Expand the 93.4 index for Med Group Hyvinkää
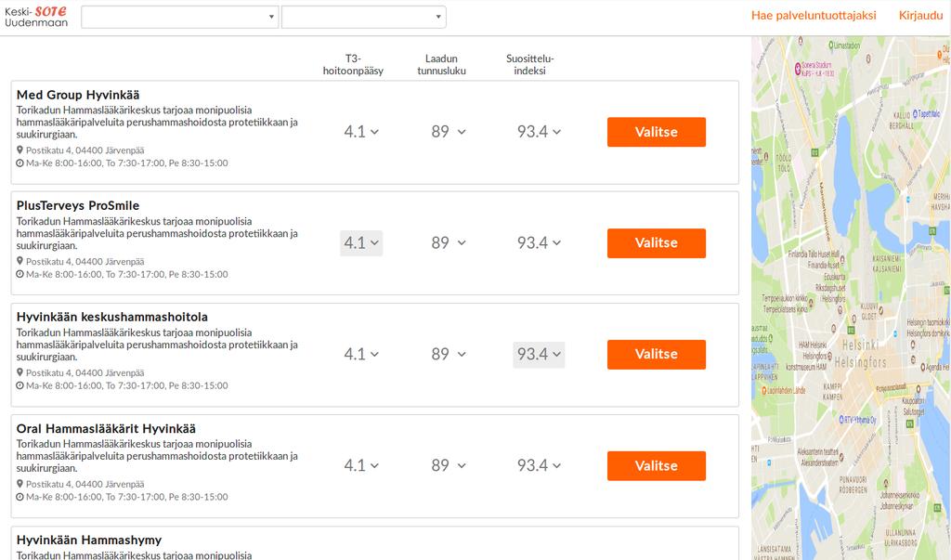Image resolution: width=951 pixels, height=560 pixels. (539, 132)
